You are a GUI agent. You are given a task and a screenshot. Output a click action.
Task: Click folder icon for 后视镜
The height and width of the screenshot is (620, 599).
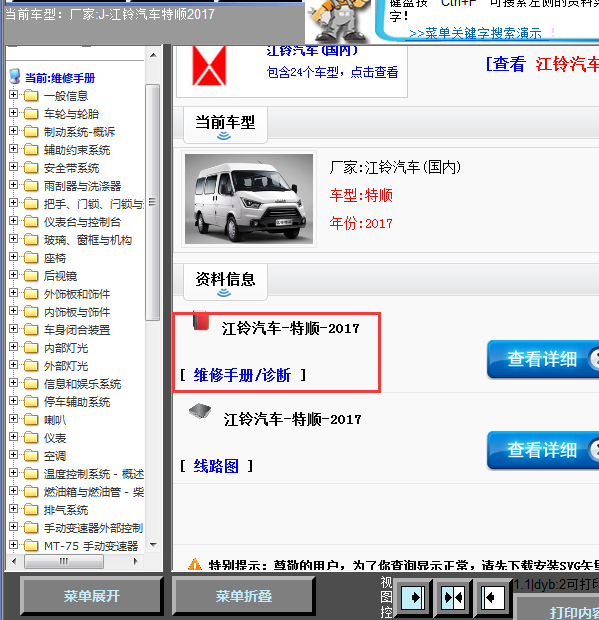31,276
